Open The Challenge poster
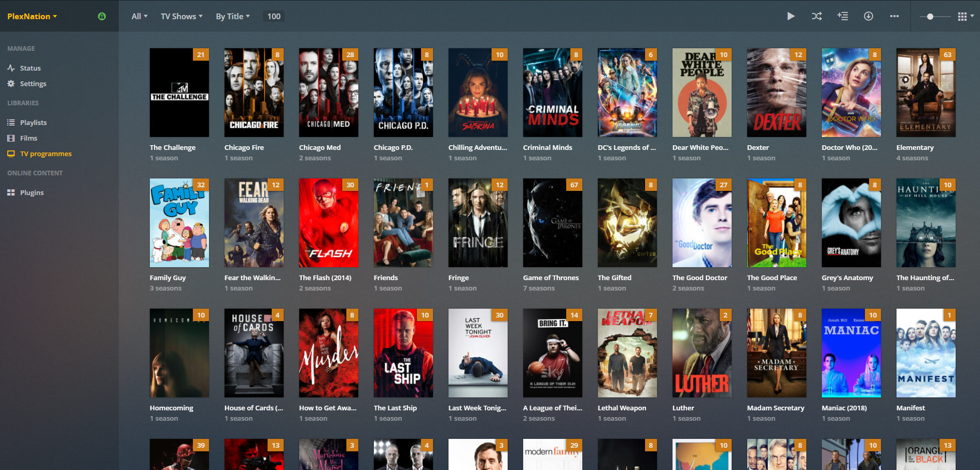 pyautogui.click(x=179, y=92)
